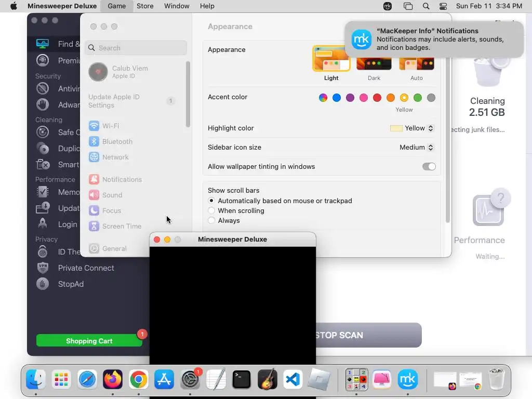Image resolution: width=532 pixels, height=399 pixels.
Task: Open the Minesweeper Deluxe application menu
Action: coord(62,6)
